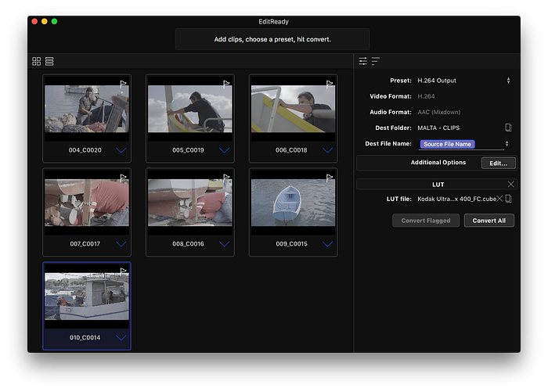Clear the Kodak Ultra LUT file

(x=499, y=199)
